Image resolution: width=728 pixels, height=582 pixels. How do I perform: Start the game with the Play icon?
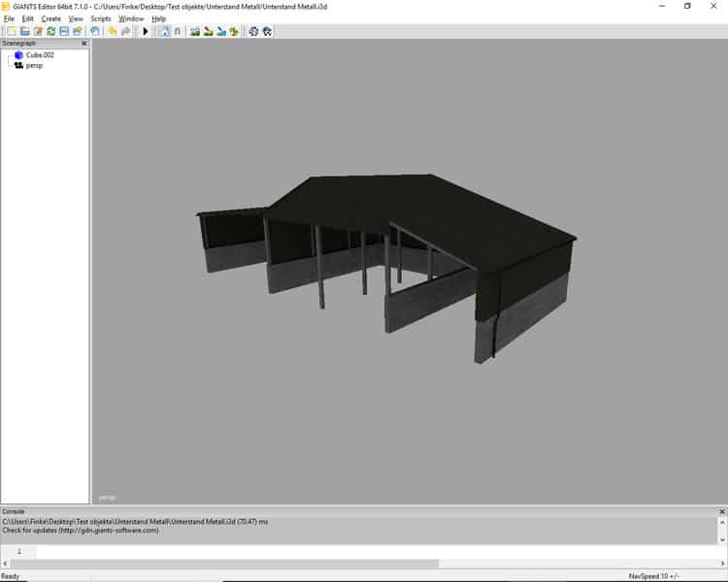pos(146,31)
